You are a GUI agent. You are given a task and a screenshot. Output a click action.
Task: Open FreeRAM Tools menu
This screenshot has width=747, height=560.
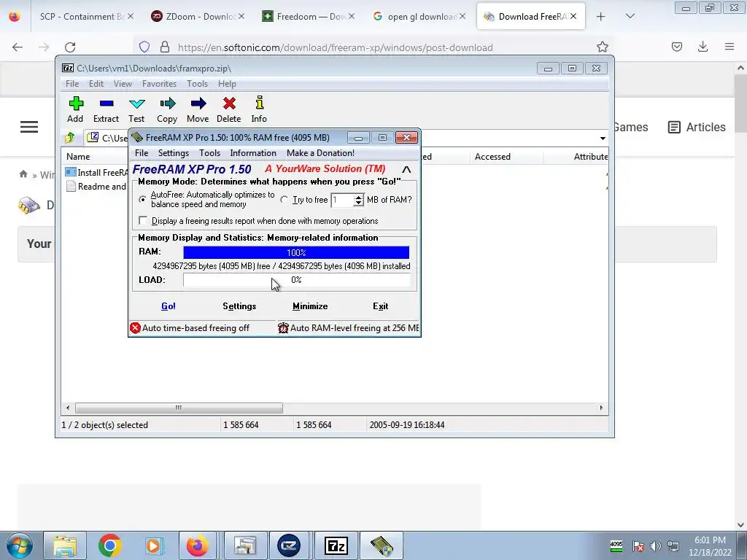[209, 153]
